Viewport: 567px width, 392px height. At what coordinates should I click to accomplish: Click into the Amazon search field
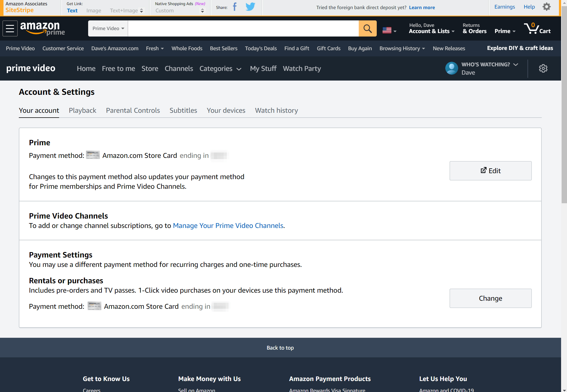pyautogui.click(x=243, y=28)
